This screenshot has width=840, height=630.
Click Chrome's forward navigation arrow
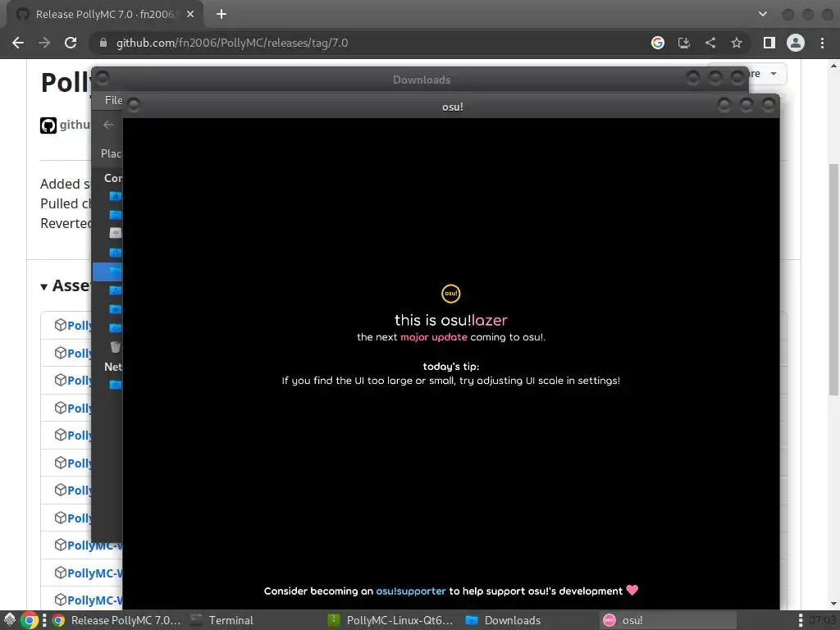pos(44,43)
